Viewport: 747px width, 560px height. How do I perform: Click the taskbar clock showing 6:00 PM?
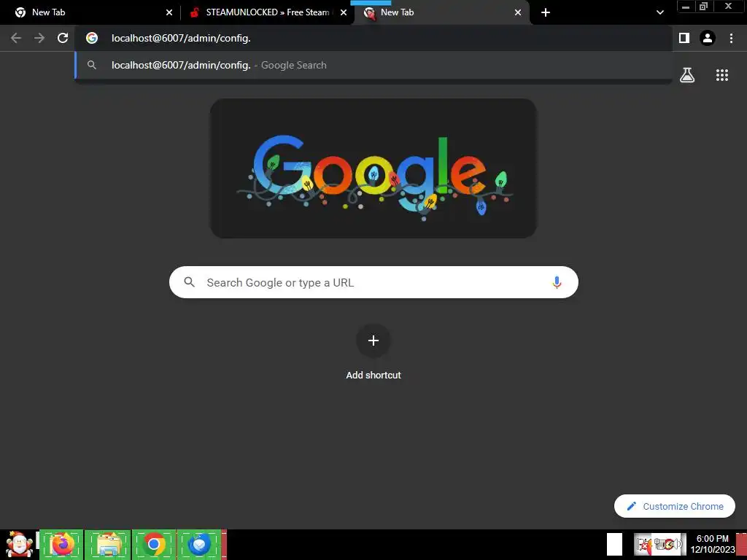point(712,544)
